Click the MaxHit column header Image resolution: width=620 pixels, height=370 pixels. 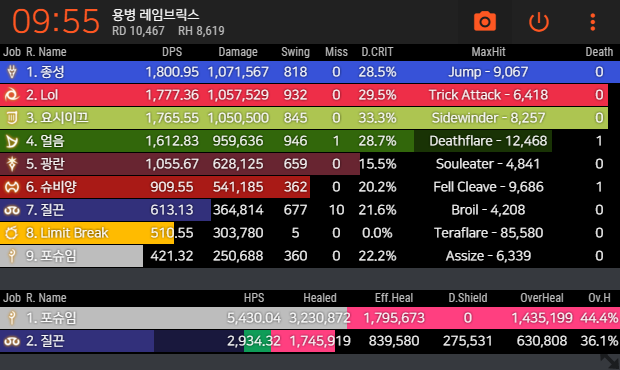(488, 52)
